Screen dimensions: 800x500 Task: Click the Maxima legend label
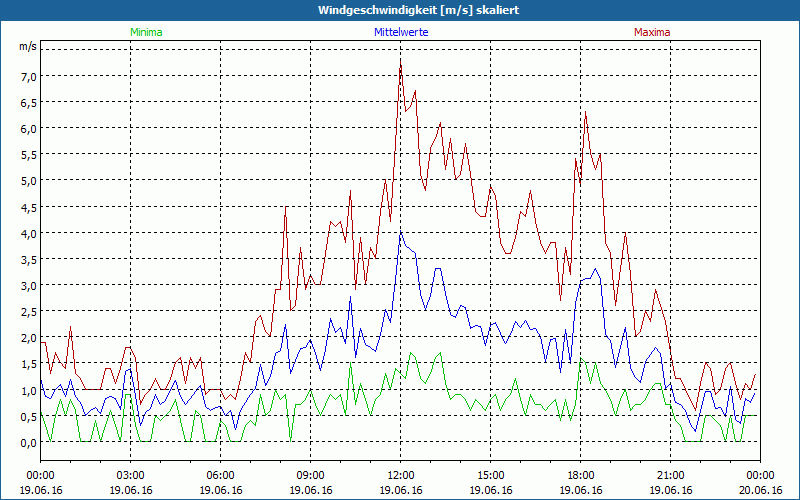click(x=652, y=32)
